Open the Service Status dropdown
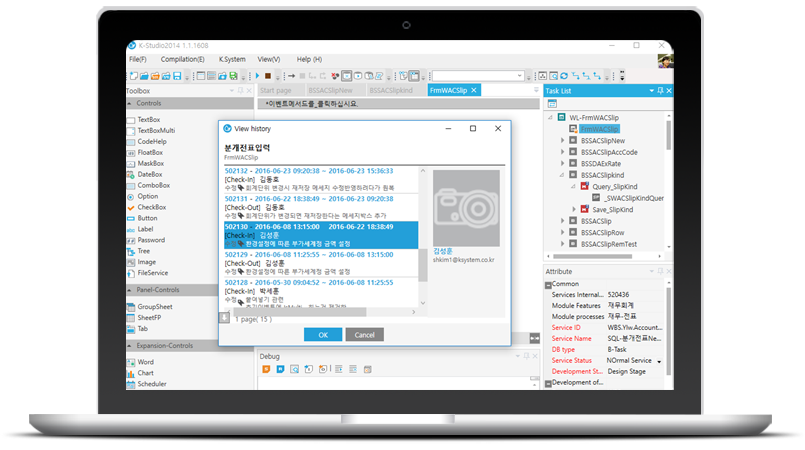 pos(659,360)
